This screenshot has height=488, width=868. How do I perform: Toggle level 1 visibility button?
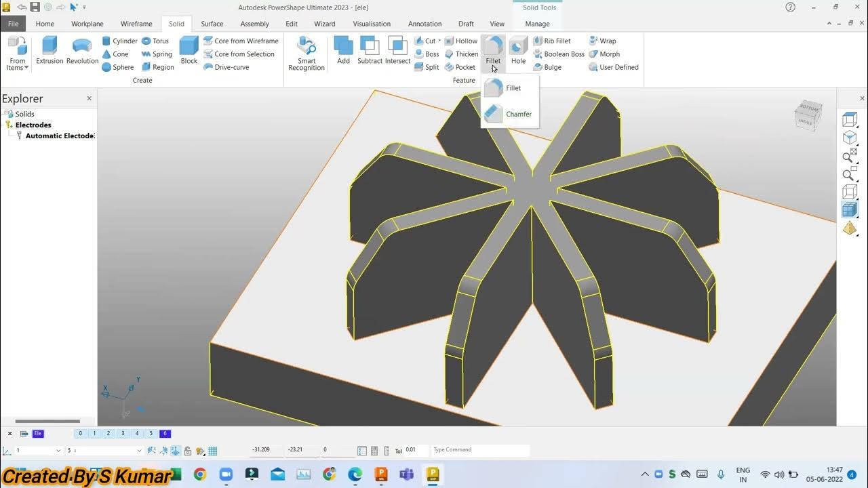94,434
